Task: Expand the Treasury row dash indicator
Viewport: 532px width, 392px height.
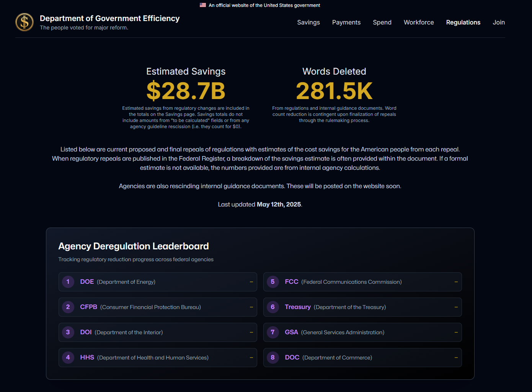Action: pos(456,307)
